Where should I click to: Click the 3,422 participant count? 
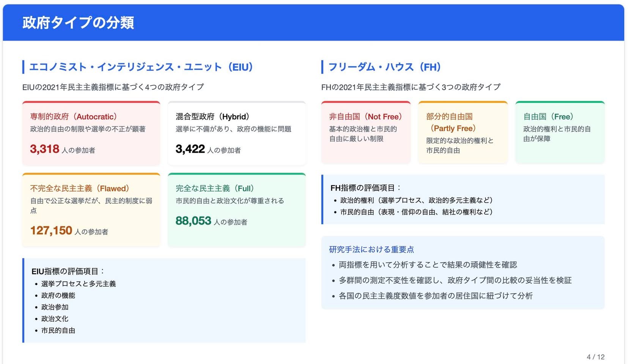190,149
